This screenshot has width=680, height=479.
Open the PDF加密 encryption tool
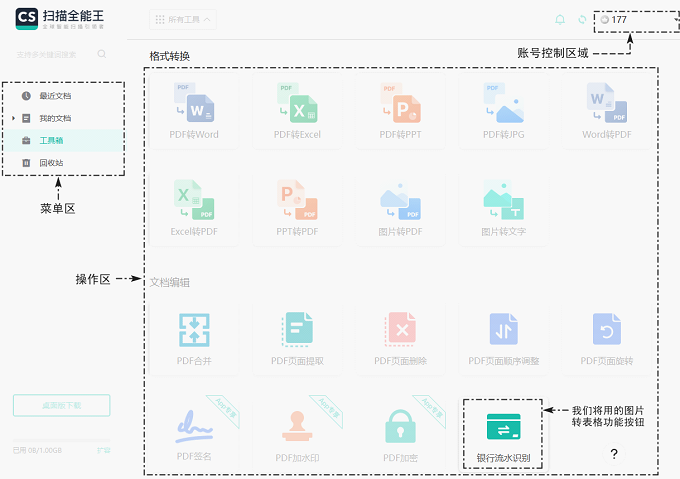[400, 433]
